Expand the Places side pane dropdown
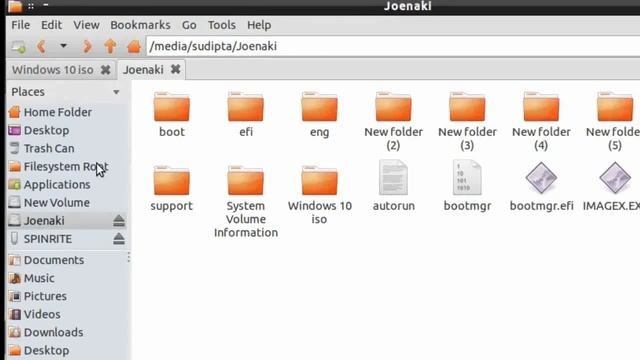This screenshot has width=640, height=360. 116,92
